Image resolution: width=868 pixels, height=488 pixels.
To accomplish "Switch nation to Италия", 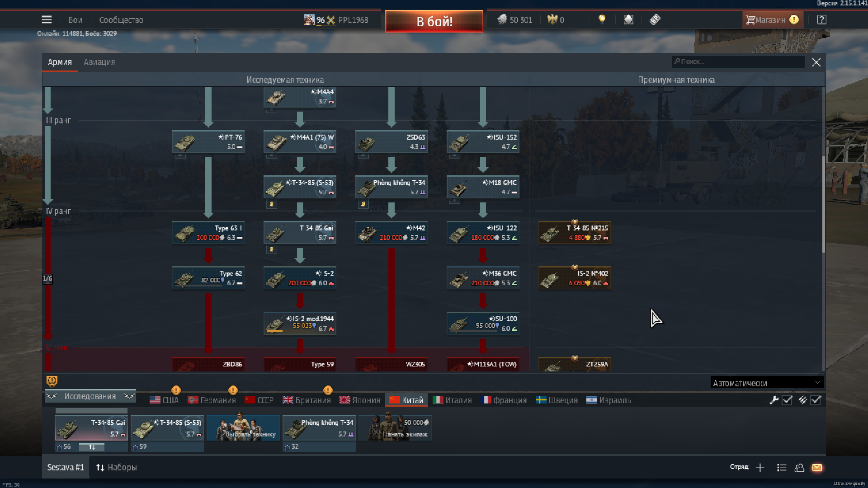I will 453,400.
